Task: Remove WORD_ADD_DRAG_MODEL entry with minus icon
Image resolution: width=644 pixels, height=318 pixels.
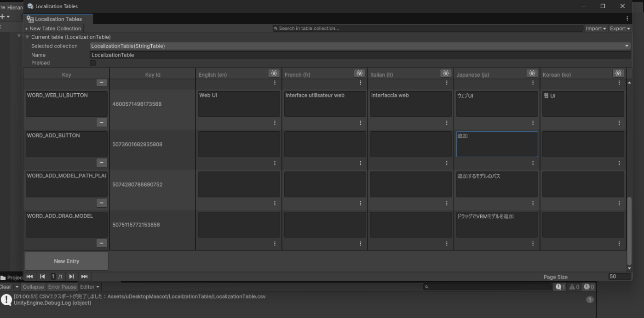Action: coord(101,243)
